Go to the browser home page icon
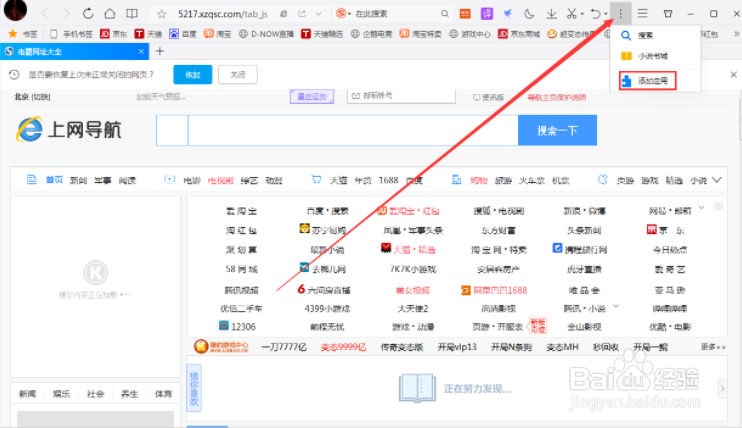The width and height of the screenshot is (742, 428). coord(110,14)
